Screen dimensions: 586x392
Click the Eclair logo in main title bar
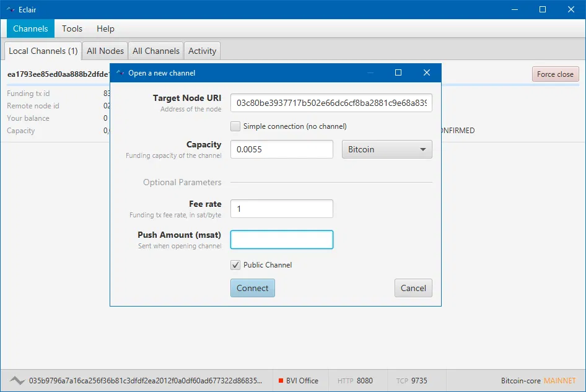point(11,9)
